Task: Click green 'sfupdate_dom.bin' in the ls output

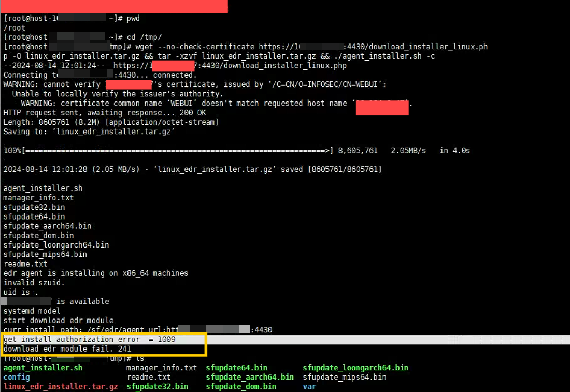Action: 241,386
